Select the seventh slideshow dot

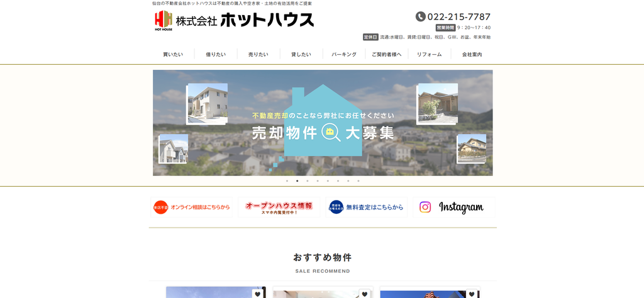[x=348, y=180]
